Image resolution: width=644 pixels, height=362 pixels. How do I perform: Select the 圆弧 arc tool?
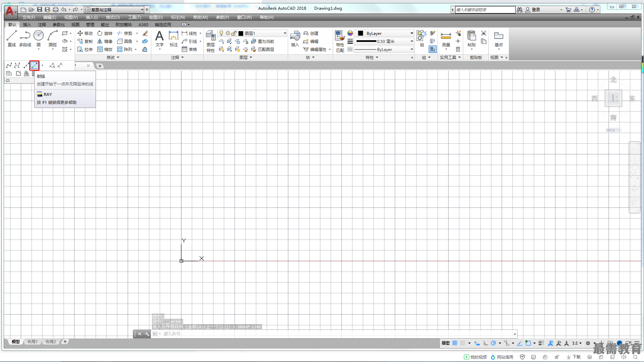point(53,39)
